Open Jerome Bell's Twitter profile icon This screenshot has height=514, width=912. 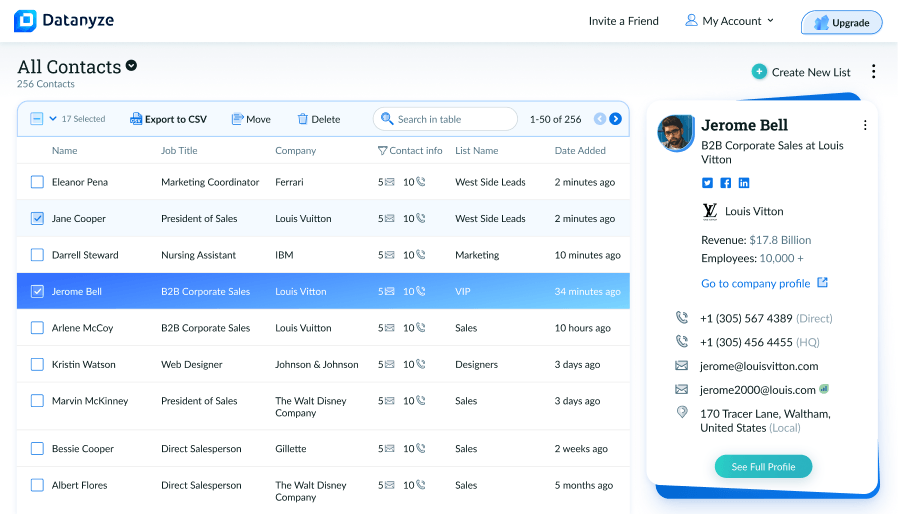(x=707, y=183)
